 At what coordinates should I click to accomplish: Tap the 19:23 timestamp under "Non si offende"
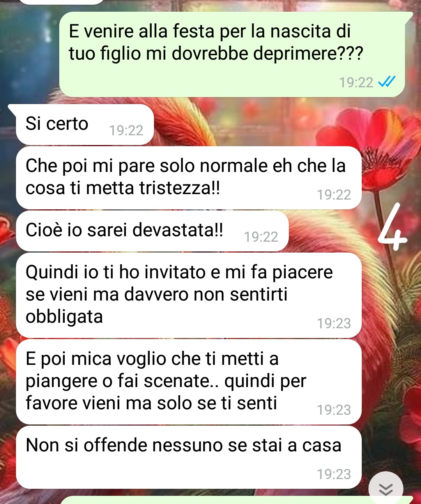pyautogui.click(x=334, y=474)
